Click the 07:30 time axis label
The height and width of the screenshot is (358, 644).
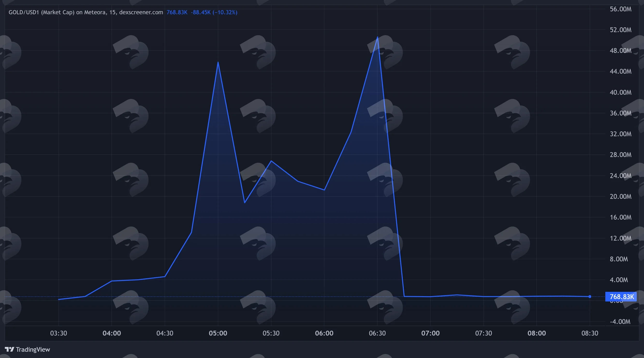tap(483, 333)
